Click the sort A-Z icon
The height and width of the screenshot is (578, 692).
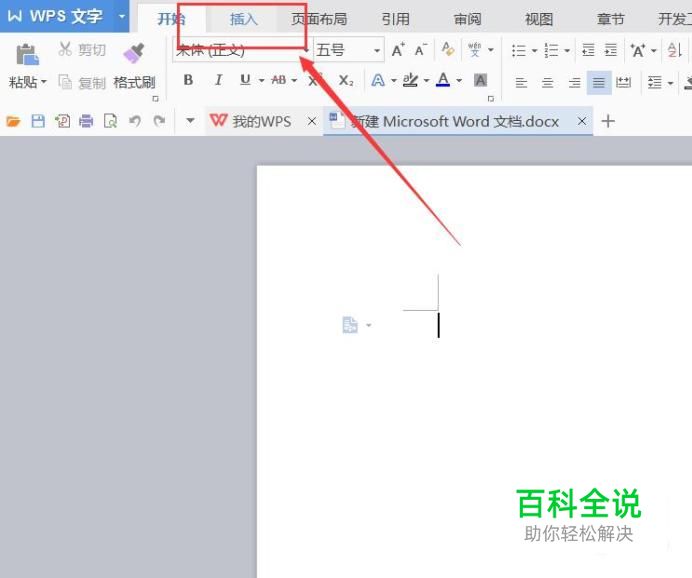pos(675,50)
